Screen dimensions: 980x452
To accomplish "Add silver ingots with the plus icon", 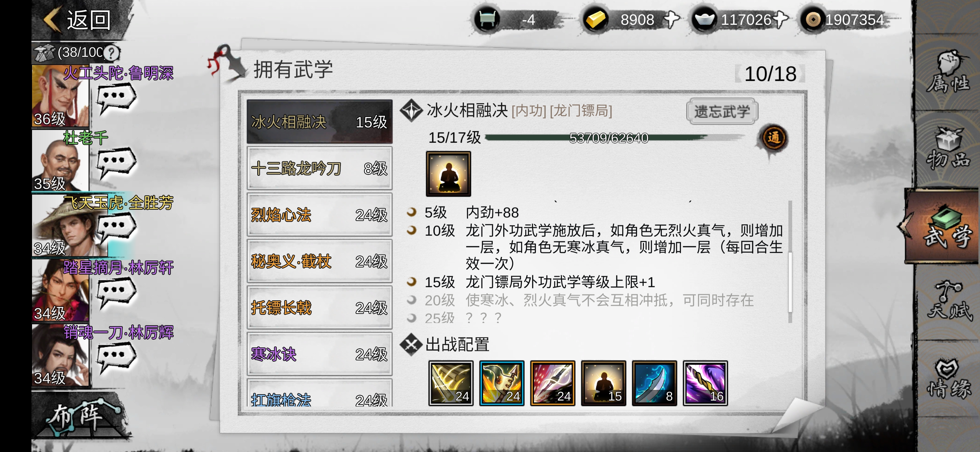I will point(781,19).
